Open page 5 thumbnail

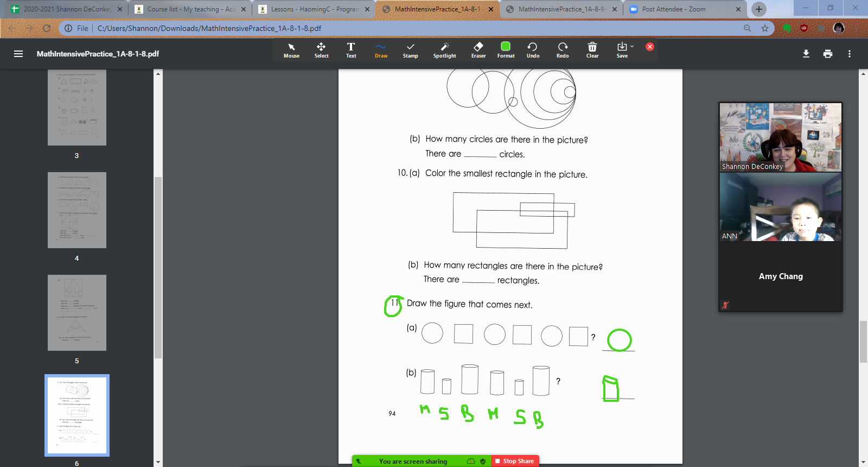(x=77, y=313)
